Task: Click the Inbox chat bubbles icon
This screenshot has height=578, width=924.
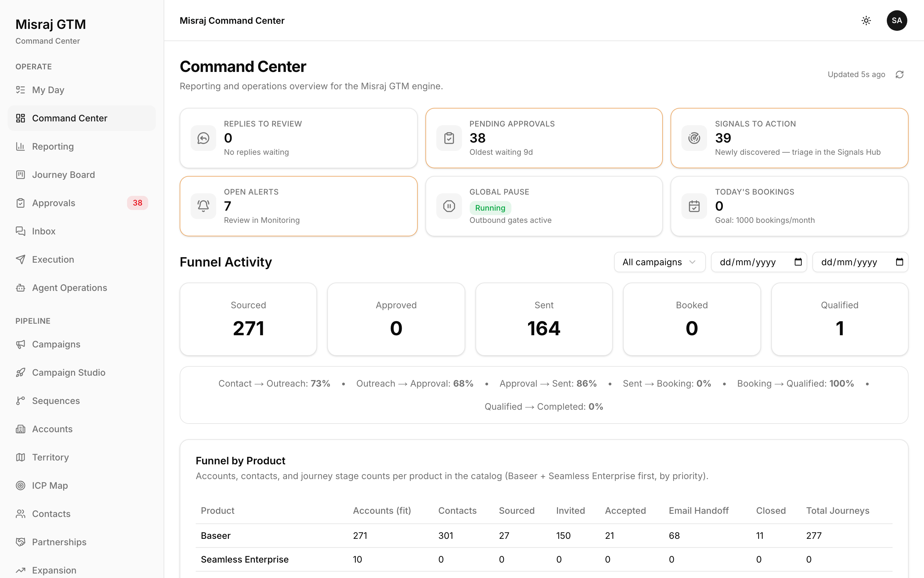Action: 21,231
